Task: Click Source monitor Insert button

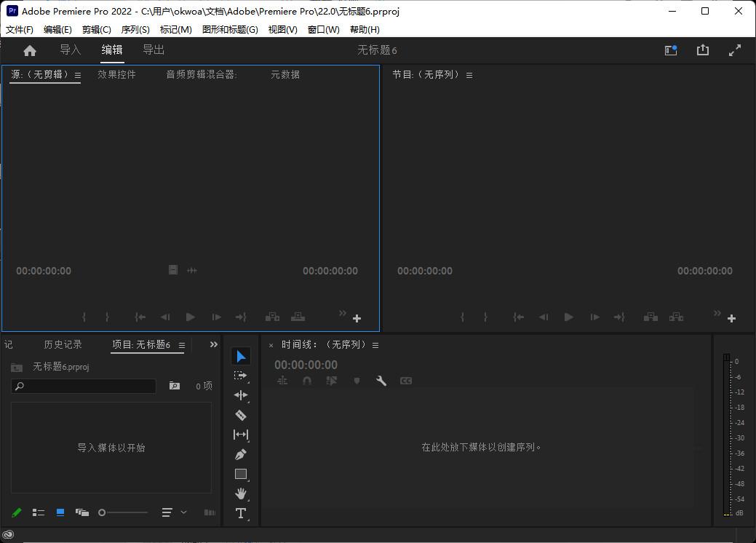Action: [272, 317]
